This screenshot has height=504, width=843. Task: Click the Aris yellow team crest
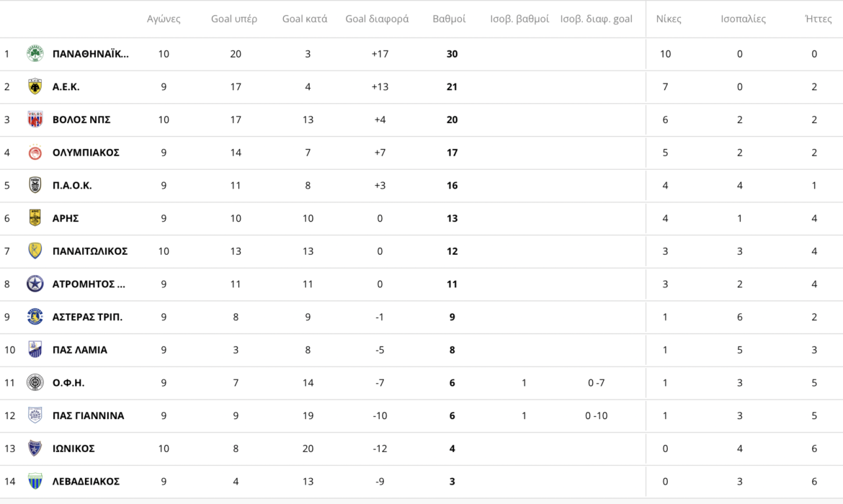click(35, 218)
